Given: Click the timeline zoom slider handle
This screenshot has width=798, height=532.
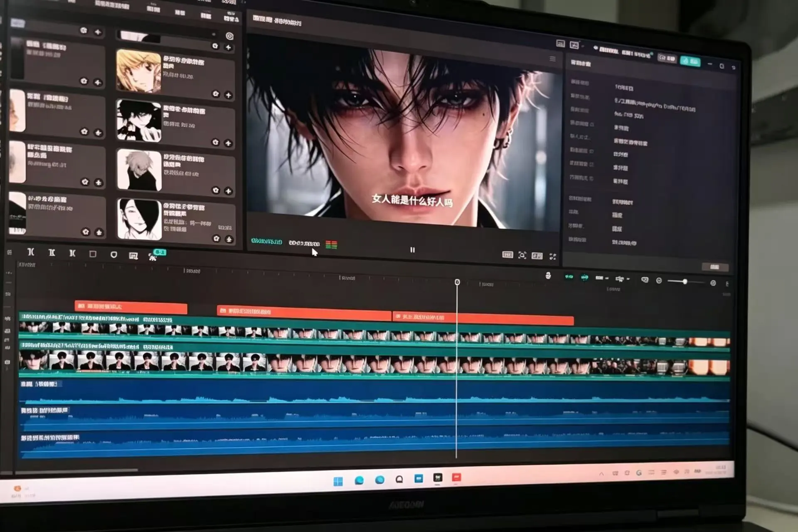Looking at the screenshot, I should click(685, 281).
